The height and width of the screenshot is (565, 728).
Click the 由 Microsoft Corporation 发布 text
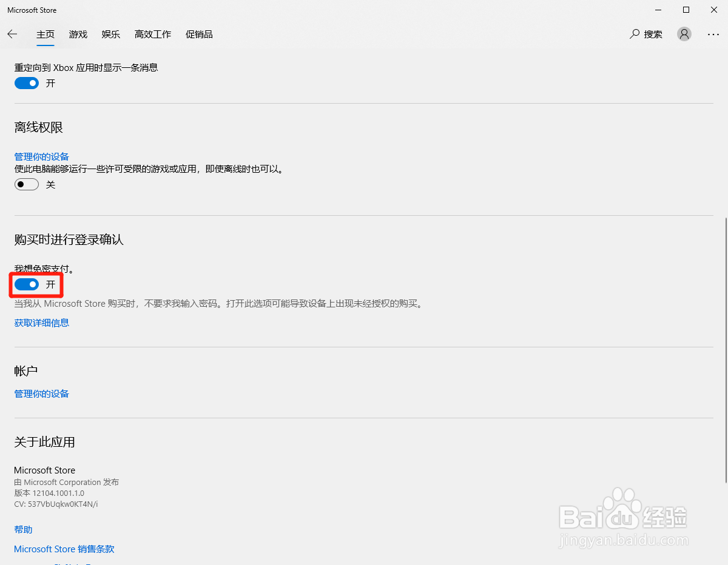tap(67, 482)
